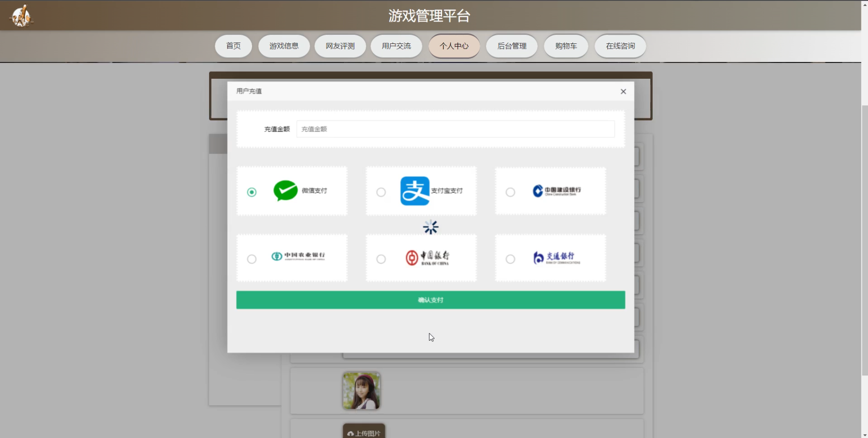Click the China Construction Bank logo
The image size is (868, 438).
(x=557, y=191)
